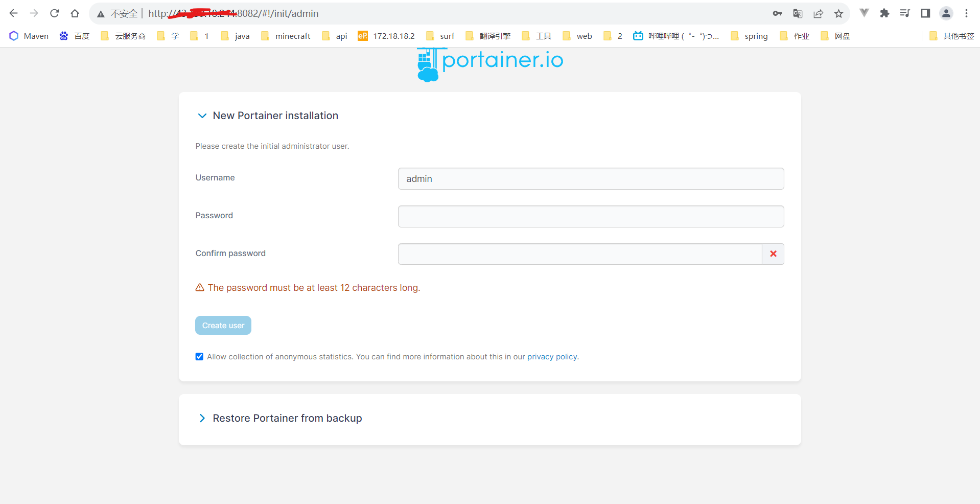This screenshot has width=980, height=504.
Task: Open the 172.18.18.2 bookmark
Action: pyautogui.click(x=386, y=36)
